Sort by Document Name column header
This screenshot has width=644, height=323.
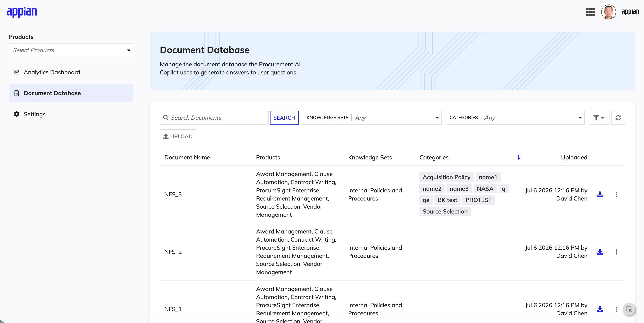click(x=187, y=157)
